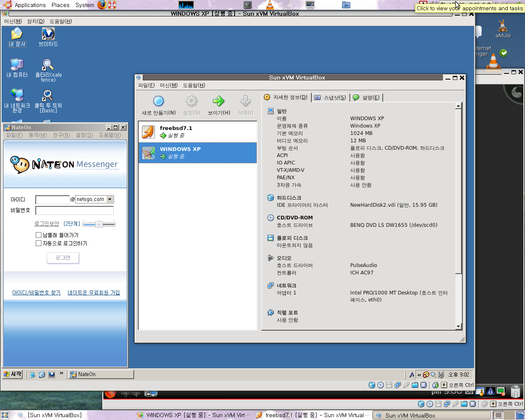Click the NateOn 아이디 input field
The width and height of the screenshot is (525, 420).
[x=52, y=200]
